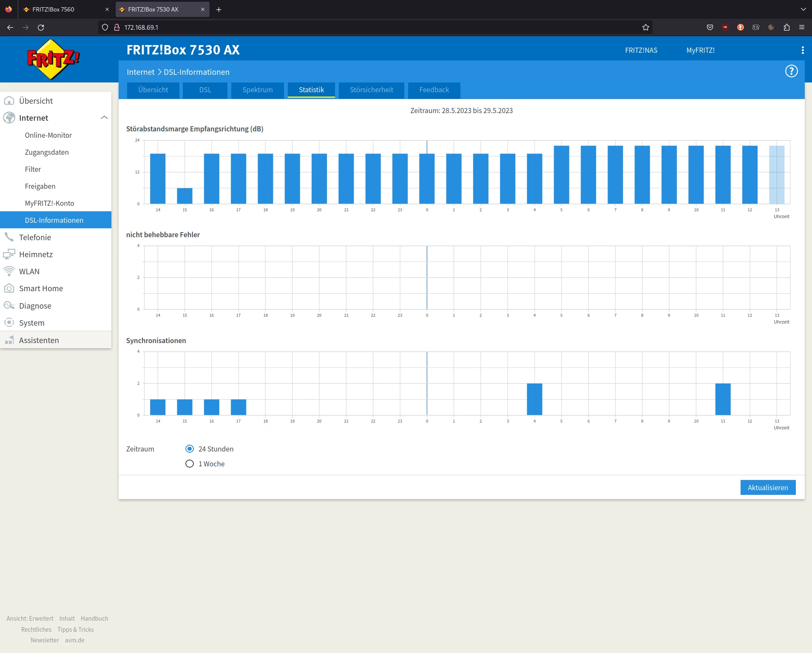Close the FRITZ!Box 7560 browser tab
Image resolution: width=812 pixels, height=653 pixels.
pos(107,9)
